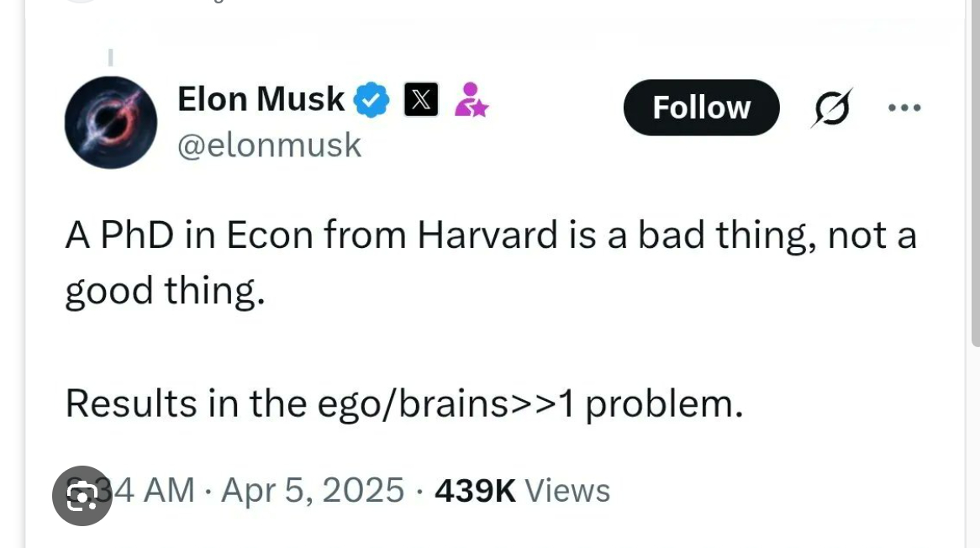Open the @elonmusk handle link
The height and width of the screenshot is (548, 980).
tap(269, 145)
